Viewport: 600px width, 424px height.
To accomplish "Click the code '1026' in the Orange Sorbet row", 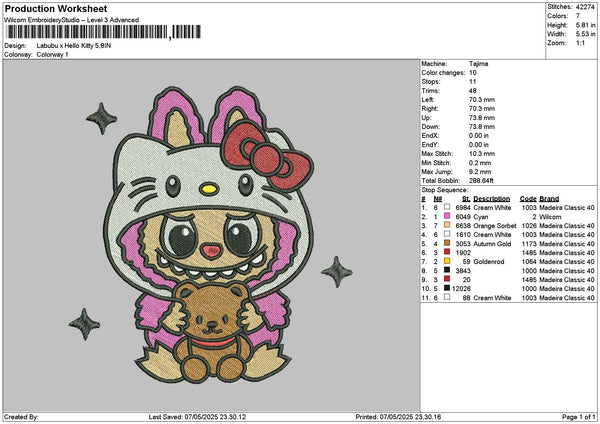I will [x=529, y=225].
